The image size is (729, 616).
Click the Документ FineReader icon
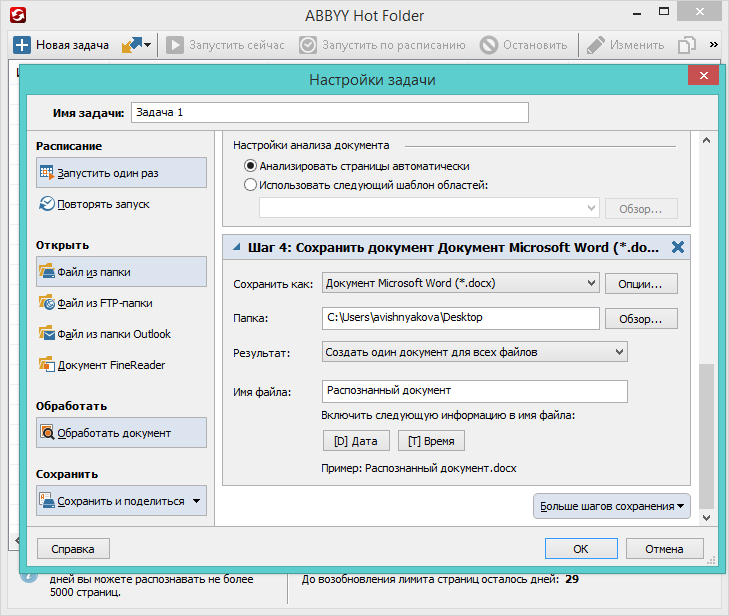(47, 364)
